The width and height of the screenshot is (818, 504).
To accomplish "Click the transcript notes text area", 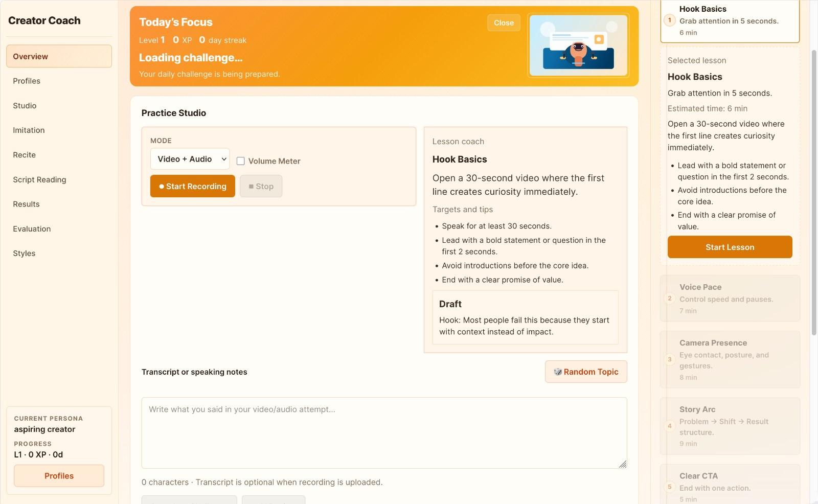I will click(x=384, y=432).
